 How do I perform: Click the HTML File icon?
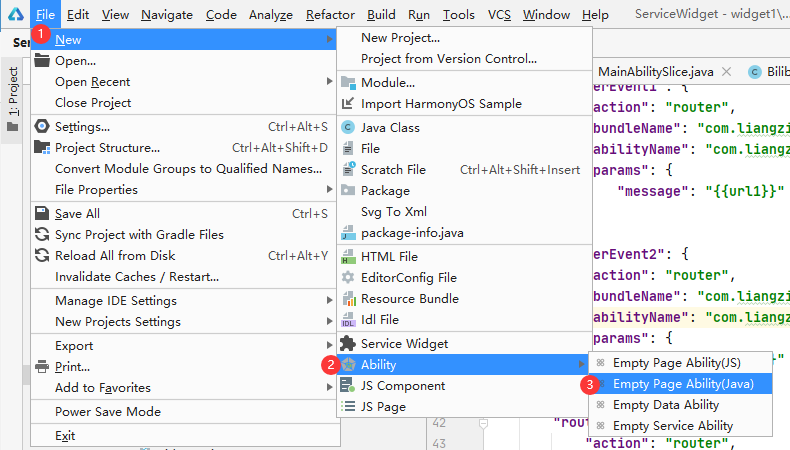(348, 256)
